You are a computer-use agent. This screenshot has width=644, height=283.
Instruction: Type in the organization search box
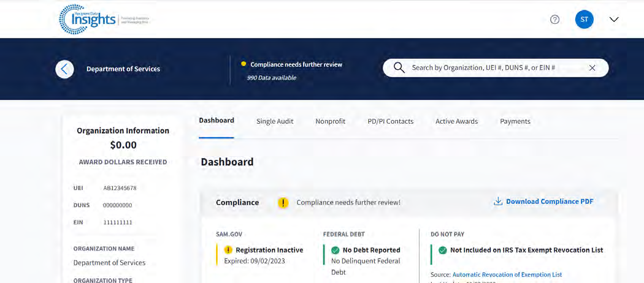[485, 68]
